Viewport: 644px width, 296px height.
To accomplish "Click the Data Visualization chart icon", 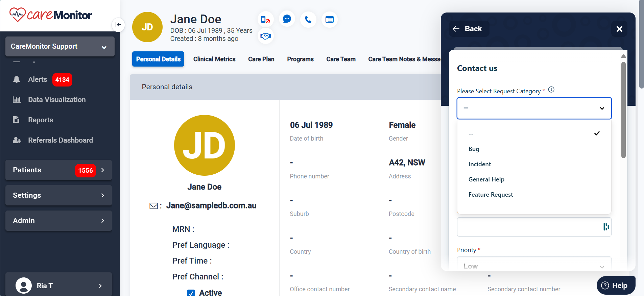I will (x=17, y=100).
